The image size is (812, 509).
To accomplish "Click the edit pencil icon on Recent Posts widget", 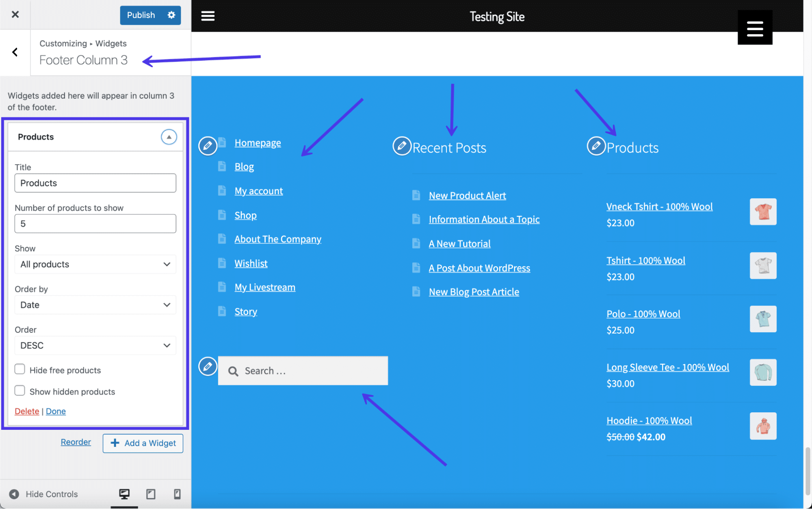I will [x=401, y=145].
